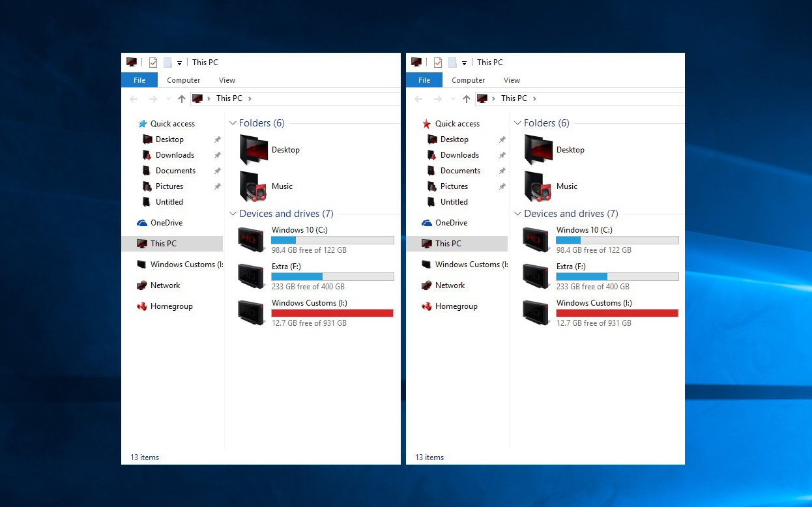Open Desktop folder icon in right window's Folders
812x507 pixels.
tap(538, 150)
